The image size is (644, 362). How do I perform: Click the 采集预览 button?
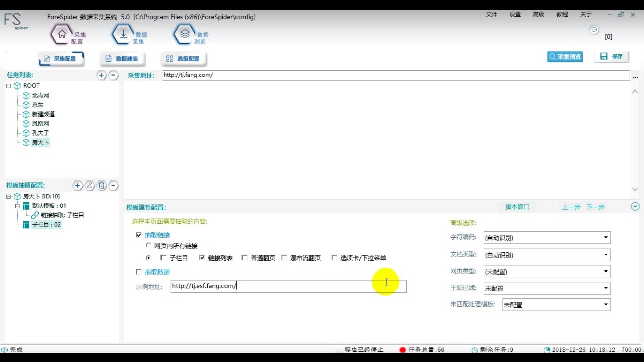[565, 57]
